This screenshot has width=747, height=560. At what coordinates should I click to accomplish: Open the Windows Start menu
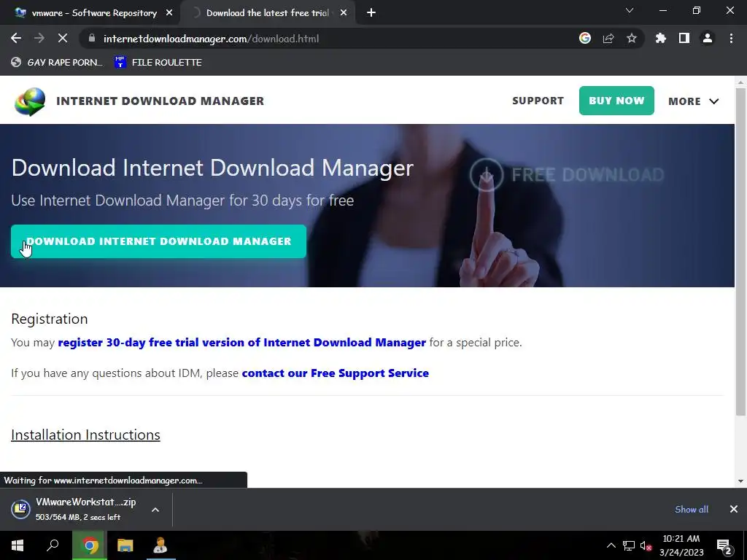(x=18, y=545)
